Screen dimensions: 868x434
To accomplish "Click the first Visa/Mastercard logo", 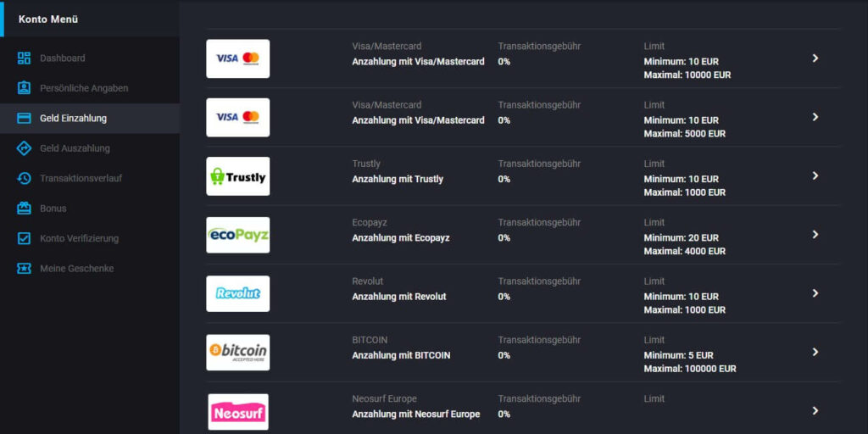I will click(x=238, y=58).
